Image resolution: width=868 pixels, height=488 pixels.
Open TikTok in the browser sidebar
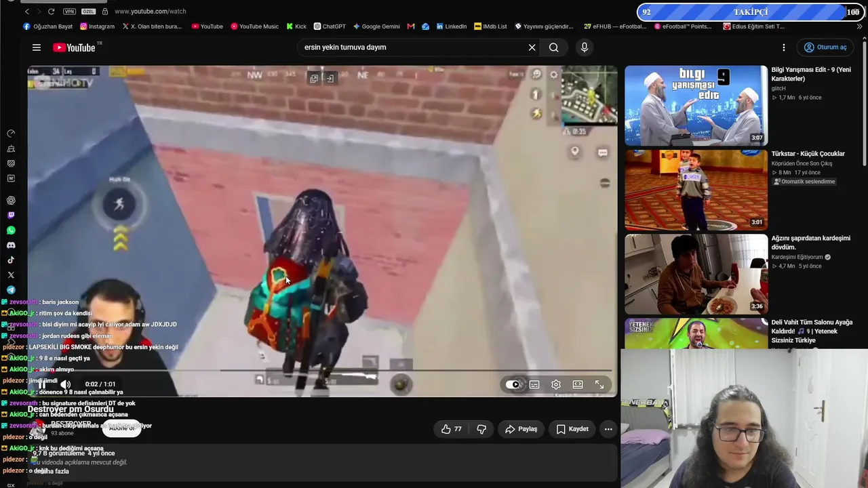click(11, 260)
